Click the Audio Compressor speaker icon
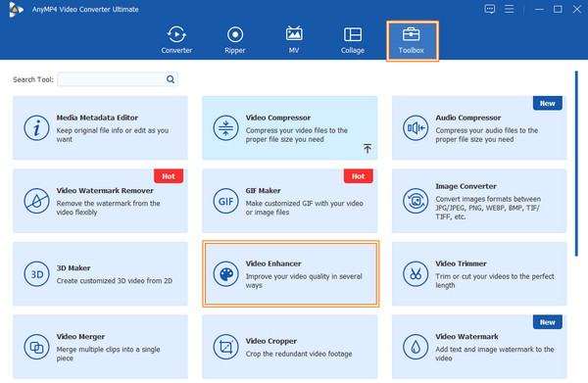This screenshot has width=588, height=383. (416, 128)
